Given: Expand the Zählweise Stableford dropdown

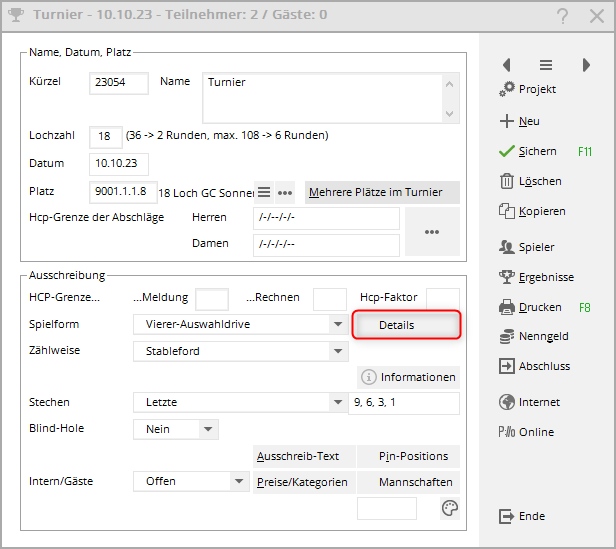Looking at the screenshot, I should click(338, 351).
